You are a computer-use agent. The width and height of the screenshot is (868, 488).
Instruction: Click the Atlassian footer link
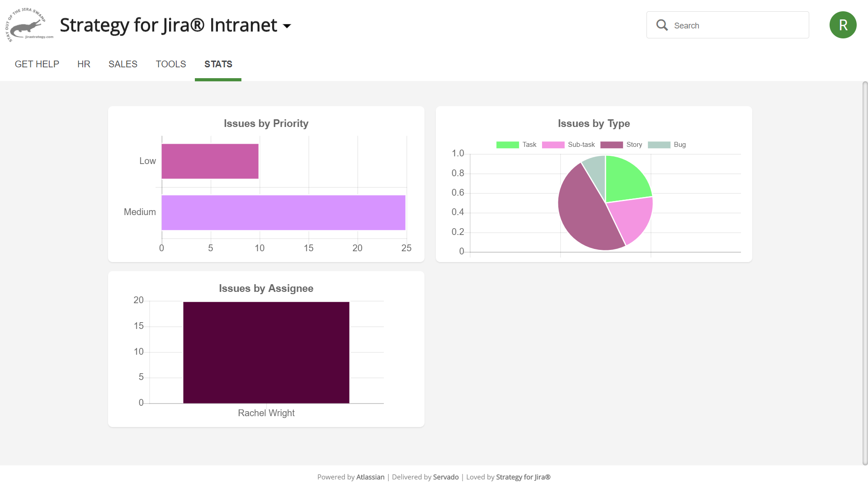370,477
